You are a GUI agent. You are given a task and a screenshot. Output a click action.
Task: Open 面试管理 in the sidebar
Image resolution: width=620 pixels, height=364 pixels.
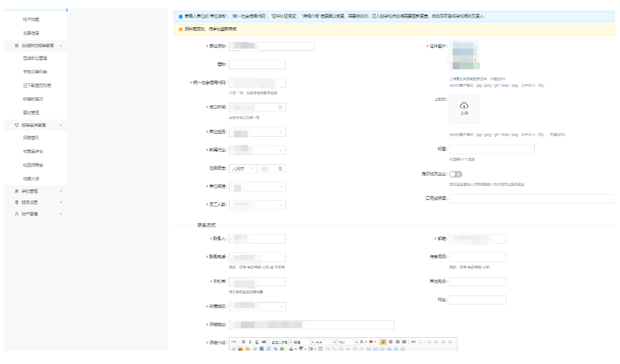pos(31,112)
